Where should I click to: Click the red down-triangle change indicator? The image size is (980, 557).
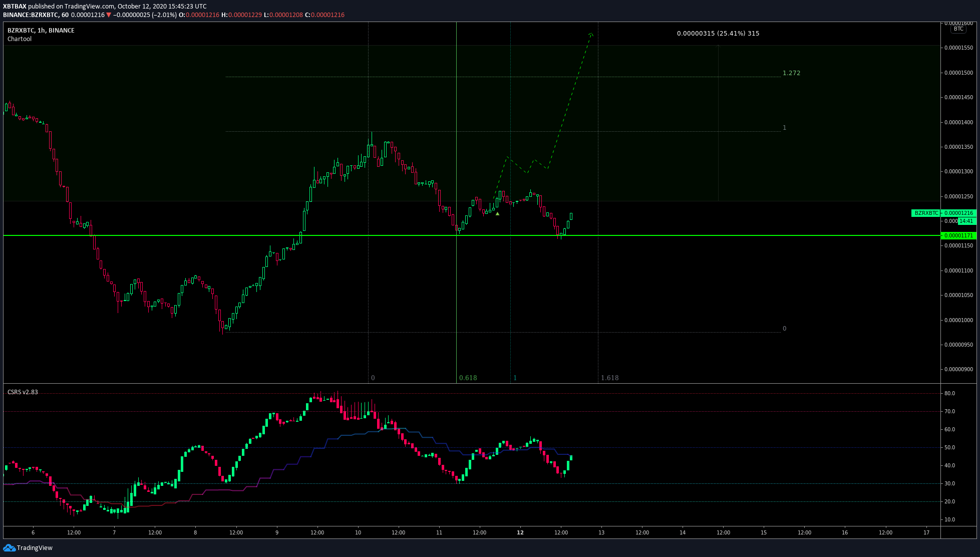coord(109,15)
